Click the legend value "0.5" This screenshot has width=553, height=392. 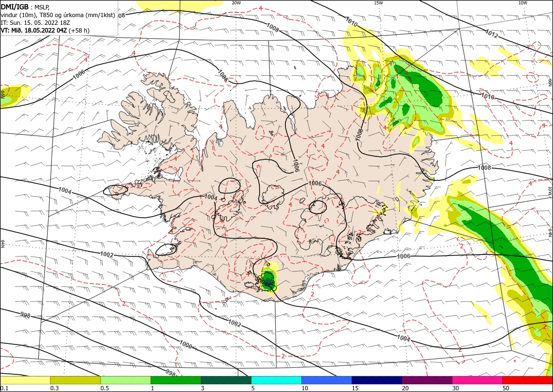click(x=105, y=388)
